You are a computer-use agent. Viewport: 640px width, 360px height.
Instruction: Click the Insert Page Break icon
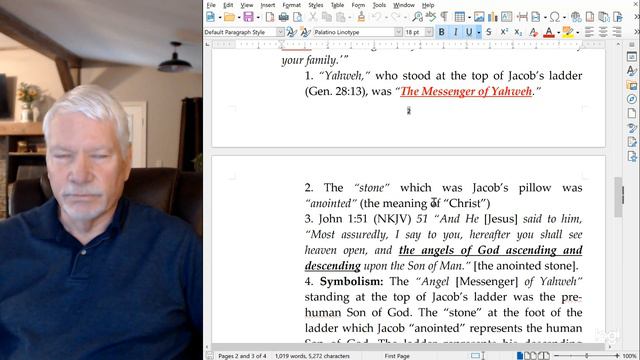pyautogui.click(x=522, y=17)
